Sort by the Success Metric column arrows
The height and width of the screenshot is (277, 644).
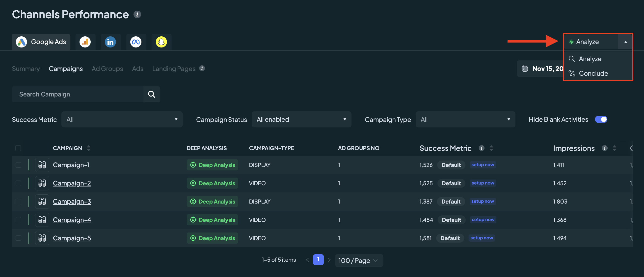click(x=491, y=148)
